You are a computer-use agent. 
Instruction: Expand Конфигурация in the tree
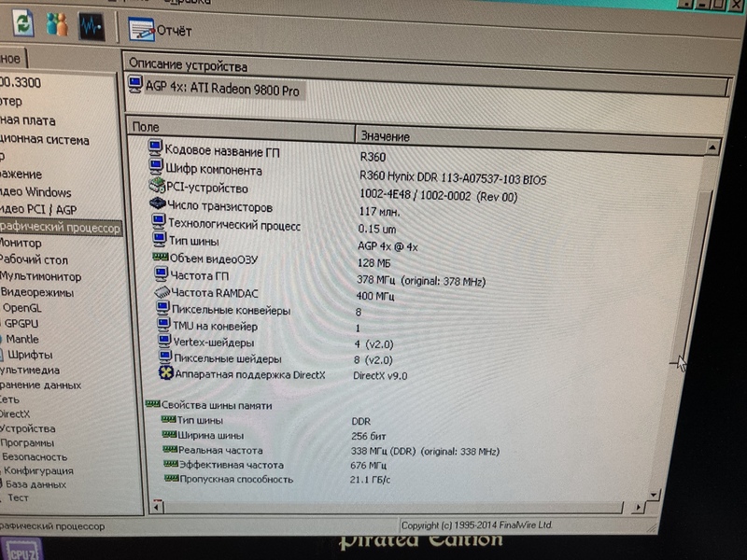(x=38, y=470)
